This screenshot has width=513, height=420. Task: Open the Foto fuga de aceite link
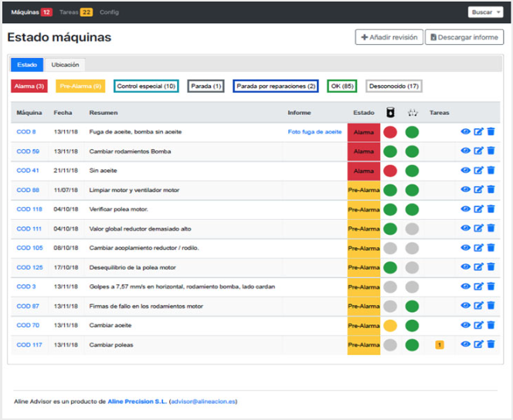(x=314, y=132)
